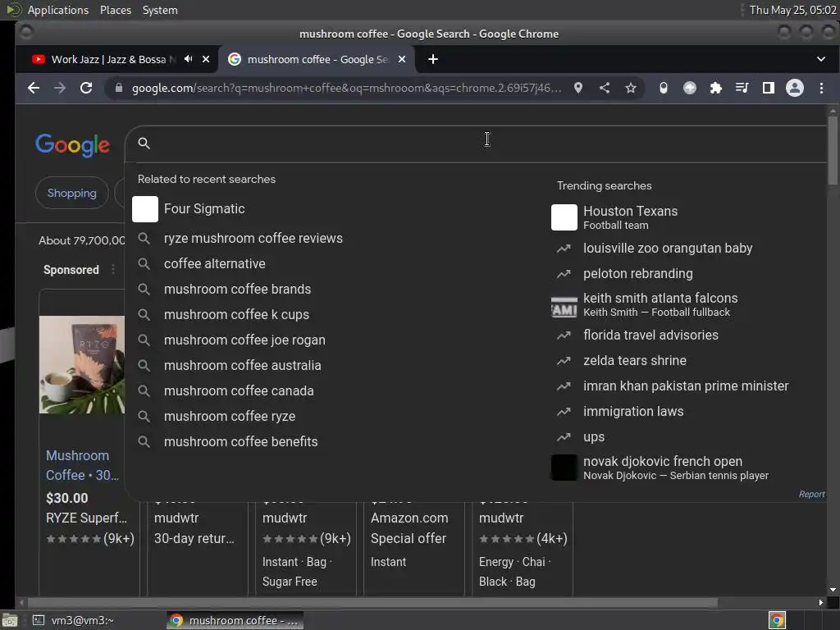The height and width of the screenshot is (630, 840).
Task: Click the horizontal scrollbar right arrow
Action: 820,603
